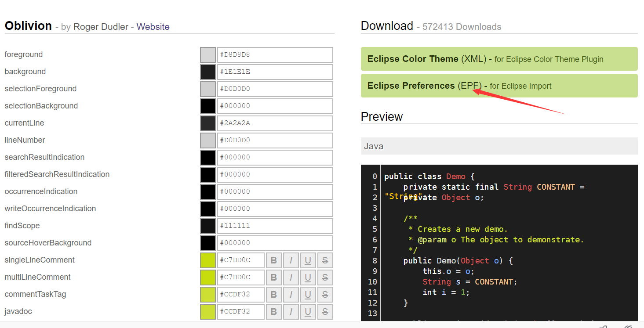Toggle bold for multiLineComment
Screen dimensions: 644x328
tap(273, 278)
